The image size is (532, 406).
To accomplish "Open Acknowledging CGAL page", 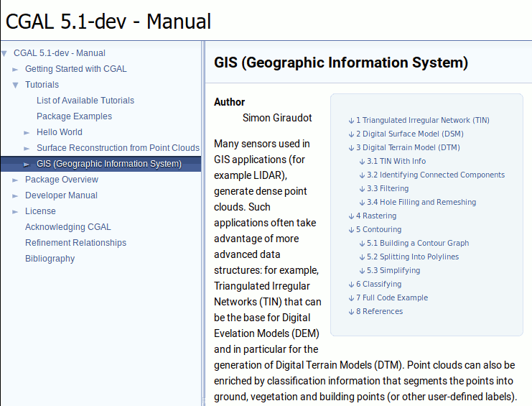I will coord(68,227).
